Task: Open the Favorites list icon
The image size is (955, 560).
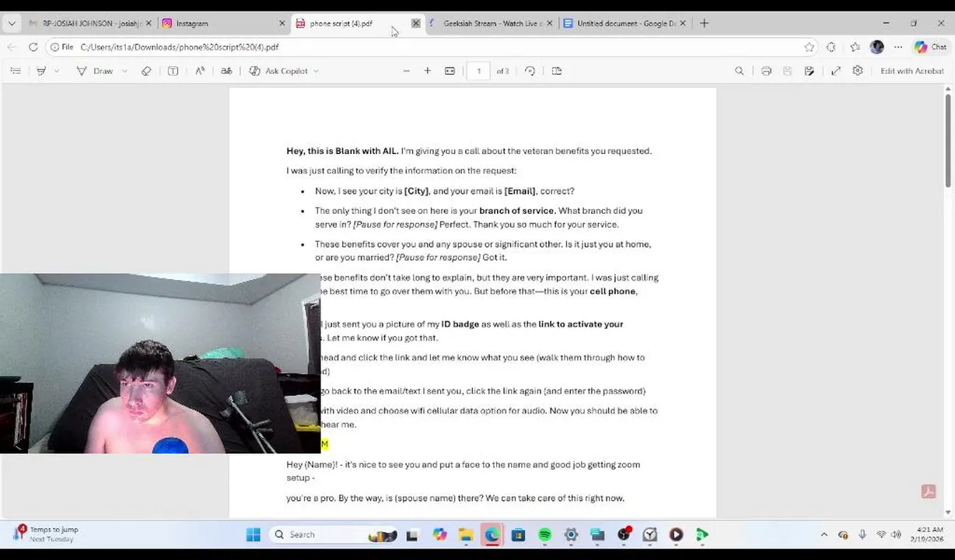Action: pyautogui.click(x=855, y=47)
